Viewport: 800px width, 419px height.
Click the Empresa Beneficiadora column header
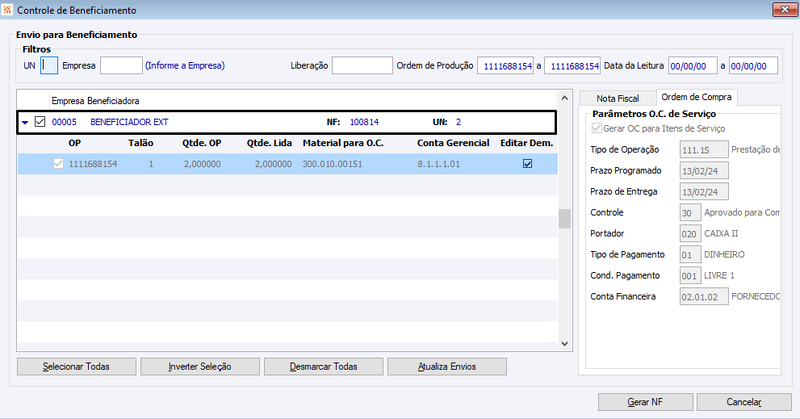[x=95, y=101]
